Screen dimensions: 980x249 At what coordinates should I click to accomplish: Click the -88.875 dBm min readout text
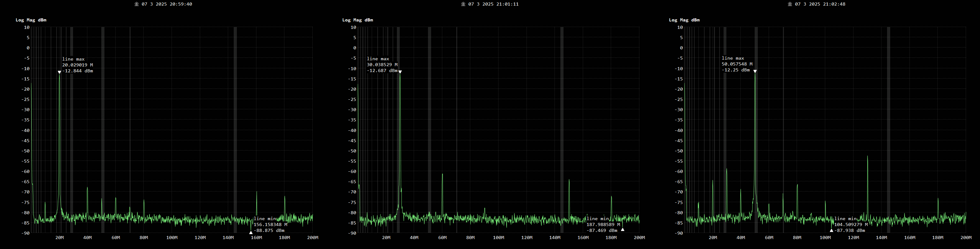[269, 230]
